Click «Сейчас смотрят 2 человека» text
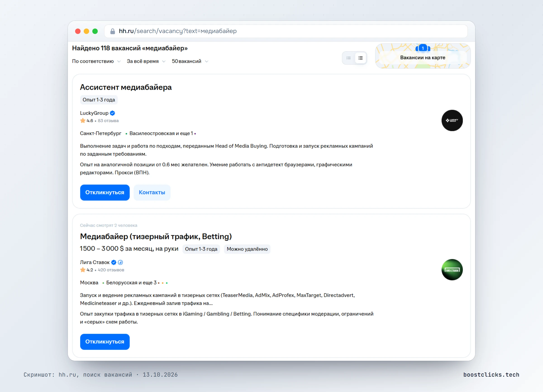 [108, 225]
